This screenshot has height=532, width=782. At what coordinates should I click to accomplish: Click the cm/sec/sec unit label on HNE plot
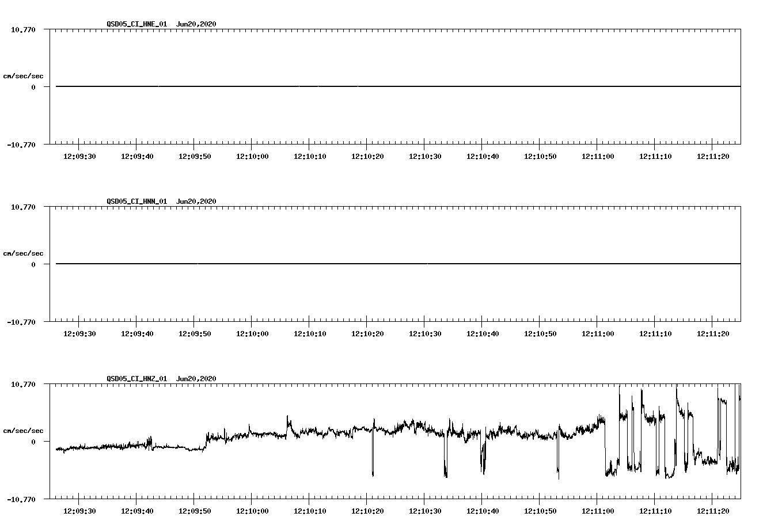(x=23, y=76)
